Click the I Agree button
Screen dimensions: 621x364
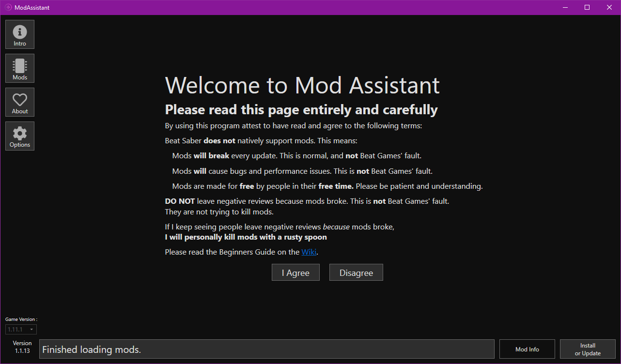(295, 273)
